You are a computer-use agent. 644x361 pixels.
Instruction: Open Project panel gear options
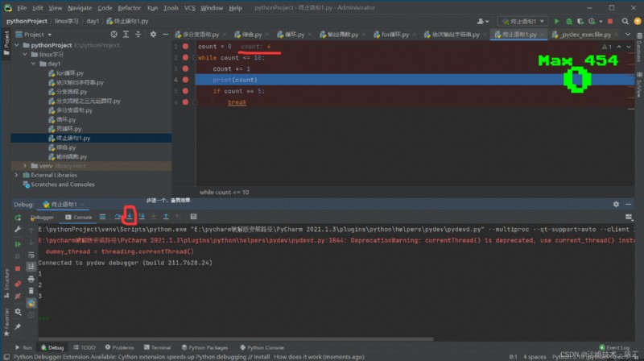153,35
